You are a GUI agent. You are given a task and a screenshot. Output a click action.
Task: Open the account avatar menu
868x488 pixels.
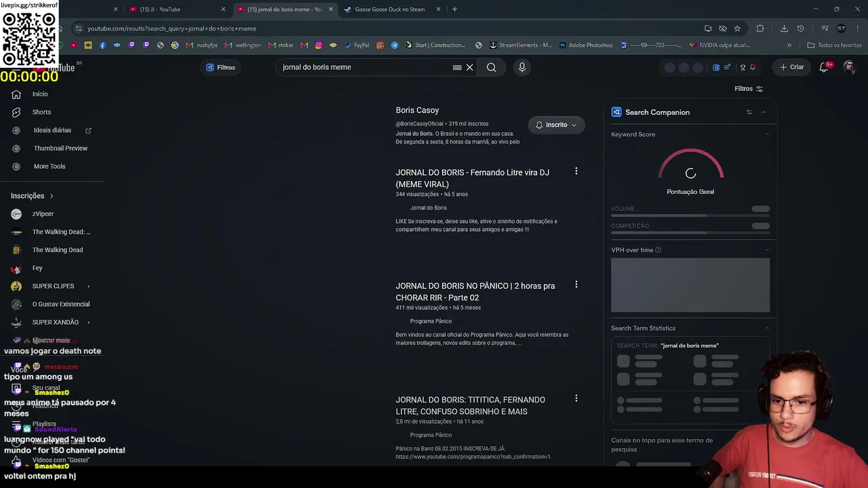coord(849,67)
